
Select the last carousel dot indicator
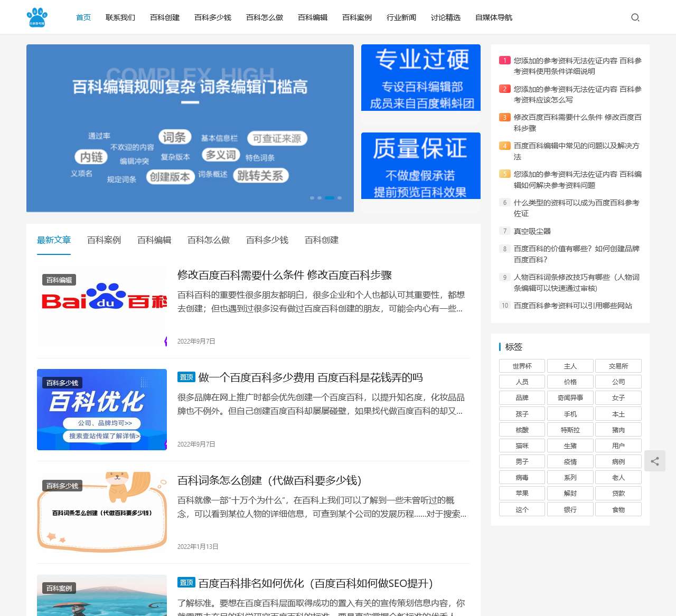click(x=340, y=198)
